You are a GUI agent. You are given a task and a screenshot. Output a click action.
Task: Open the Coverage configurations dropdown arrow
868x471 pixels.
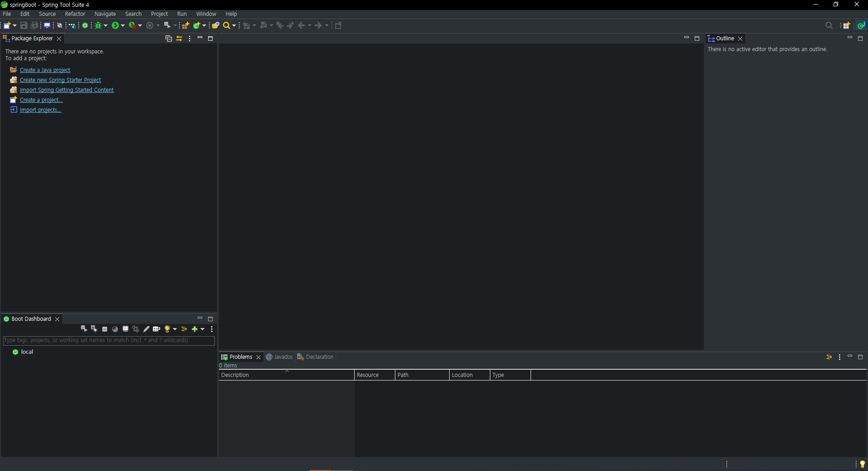[140, 25]
